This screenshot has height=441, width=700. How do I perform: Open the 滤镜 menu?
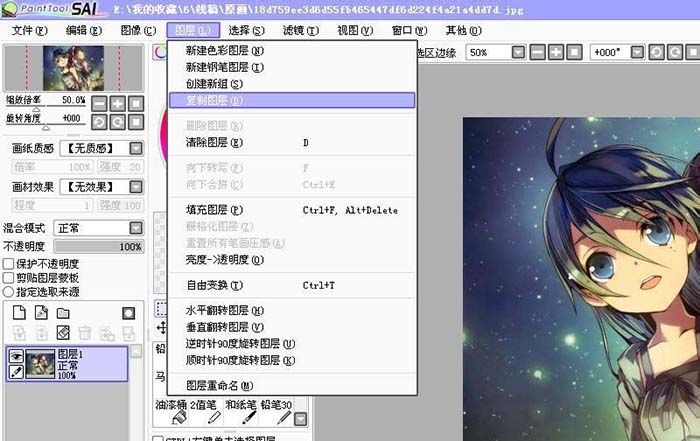pyautogui.click(x=300, y=30)
